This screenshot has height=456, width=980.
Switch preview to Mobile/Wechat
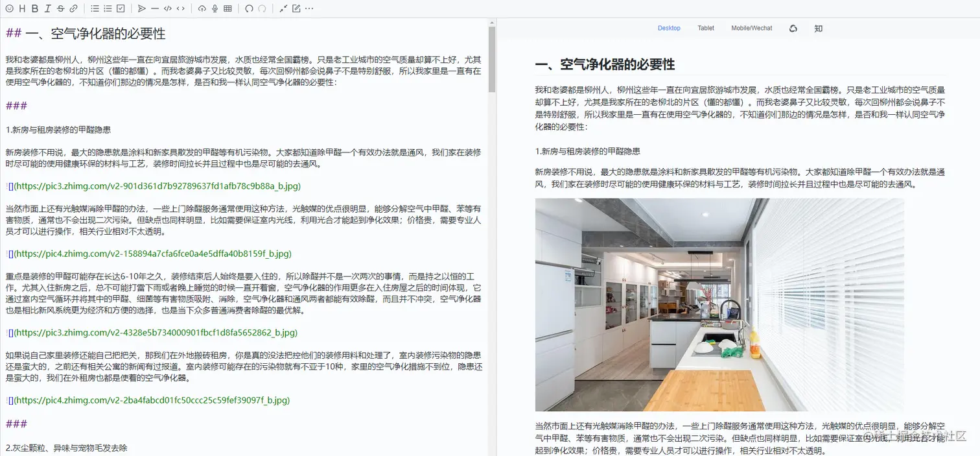(x=752, y=28)
